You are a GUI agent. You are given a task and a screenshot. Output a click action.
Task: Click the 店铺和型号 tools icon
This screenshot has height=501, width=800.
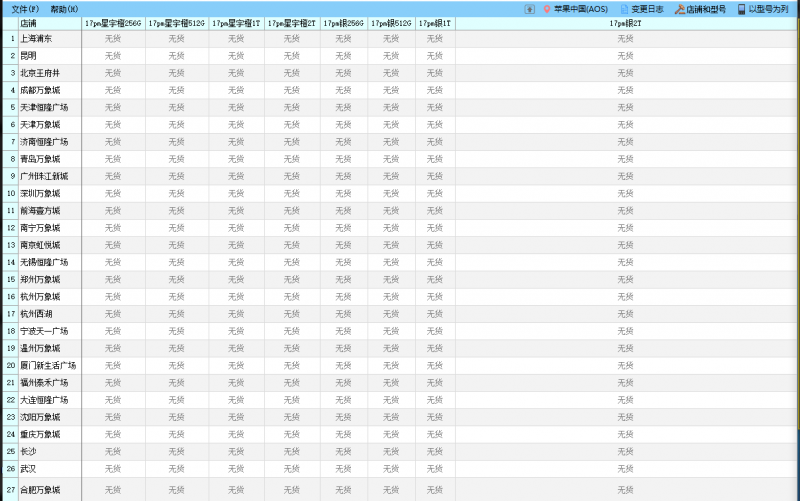click(x=679, y=9)
